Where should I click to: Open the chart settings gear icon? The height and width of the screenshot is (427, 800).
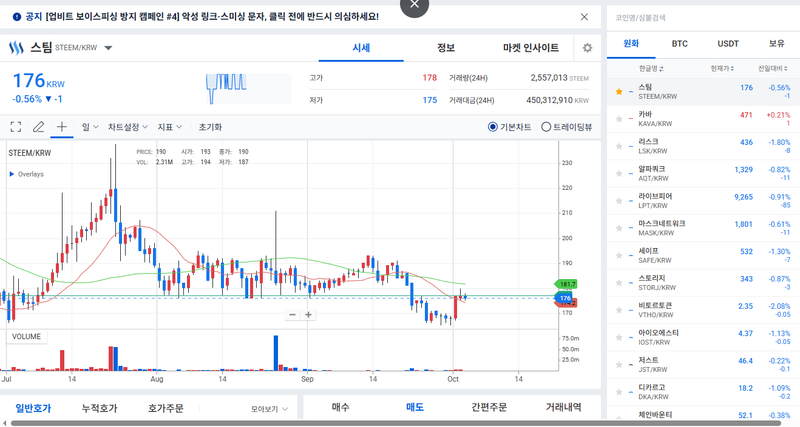point(587,48)
